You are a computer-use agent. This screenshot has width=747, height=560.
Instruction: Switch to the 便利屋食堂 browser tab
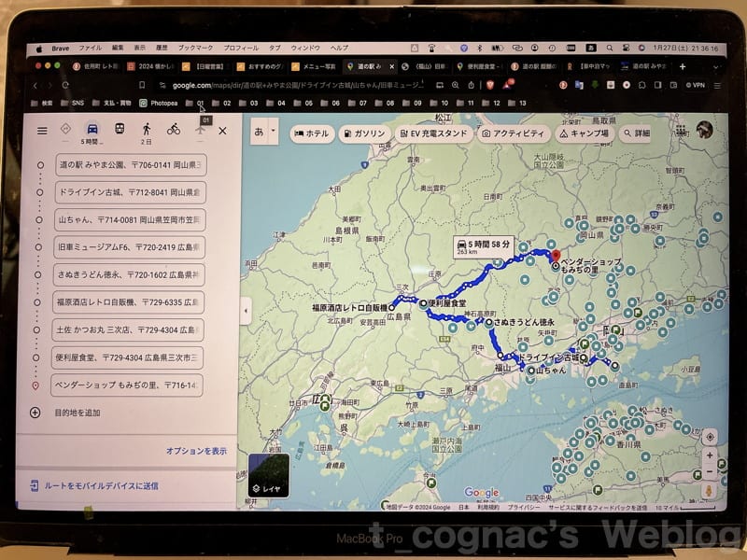point(478,66)
